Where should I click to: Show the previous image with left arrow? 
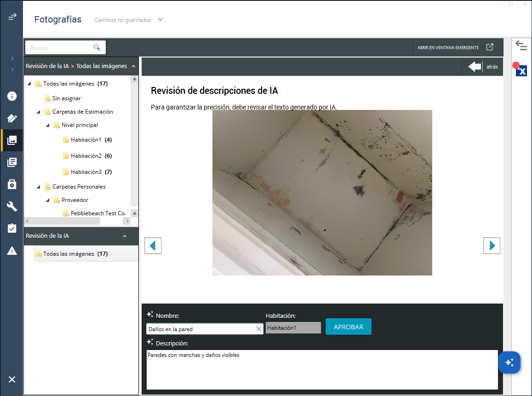[153, 246]
